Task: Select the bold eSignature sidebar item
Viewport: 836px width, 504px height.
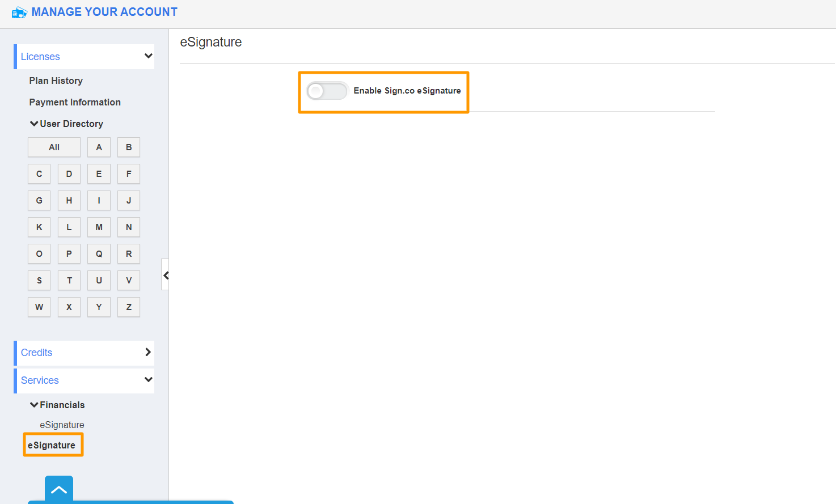Action: [52, 445]
